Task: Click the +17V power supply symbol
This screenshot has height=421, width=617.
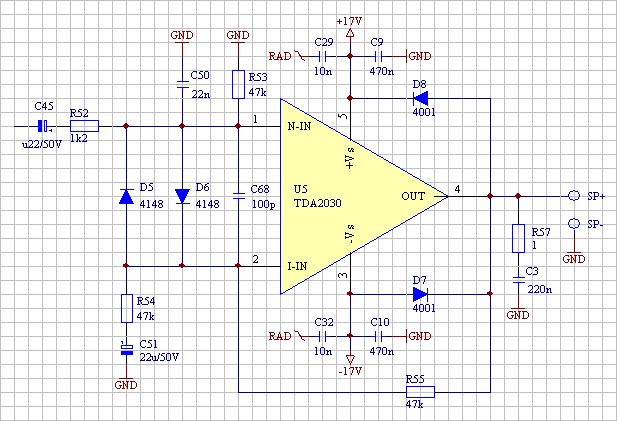Action: [x=350, y=32]
